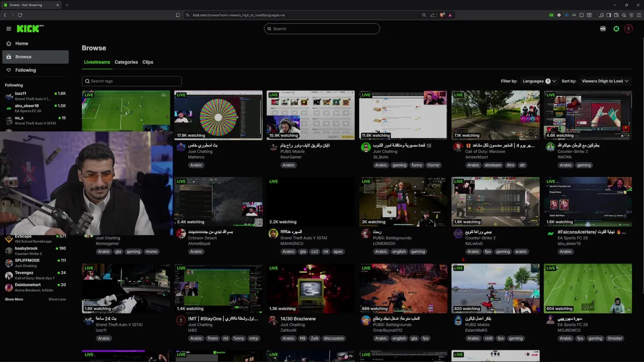The height and width of the screenshot is (362, 644).
Task: Click the Following heart icon in sidebar
Action: 9,70
